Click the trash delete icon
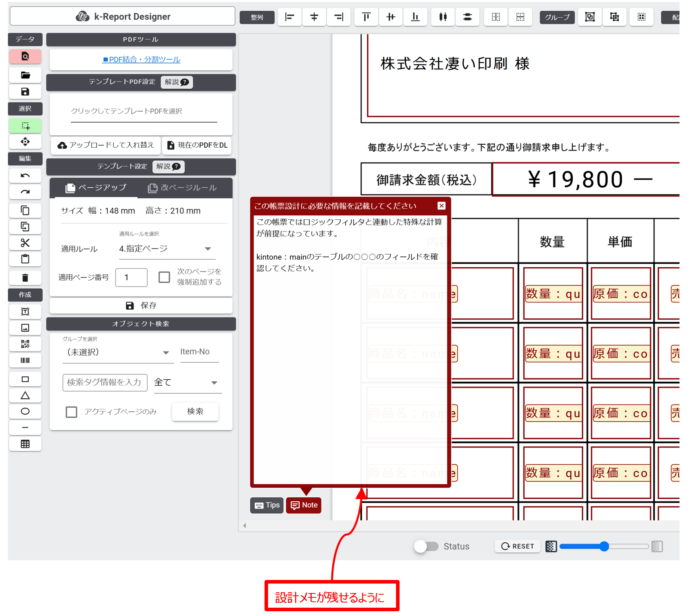 coord(25,278)
